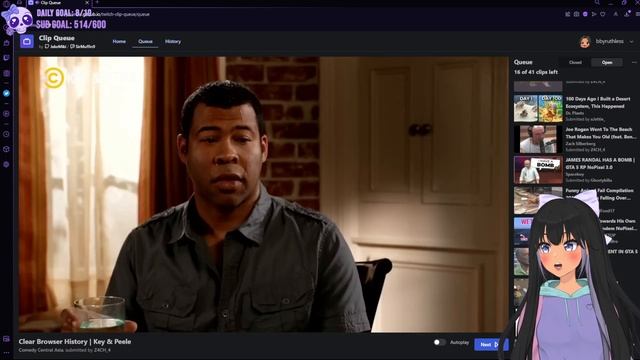The image size is (640, 360).
Task: Toggle the Autoplay switch
Action: click(x=439, y=342)
